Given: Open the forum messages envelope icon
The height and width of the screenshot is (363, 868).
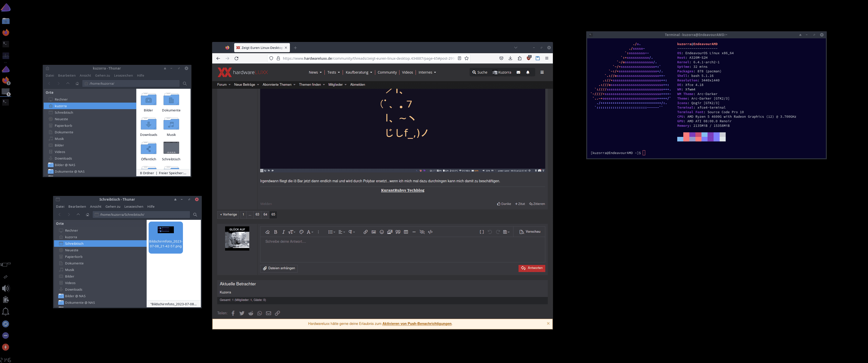Looking at the screenshot, I should [x=518, y=72].
